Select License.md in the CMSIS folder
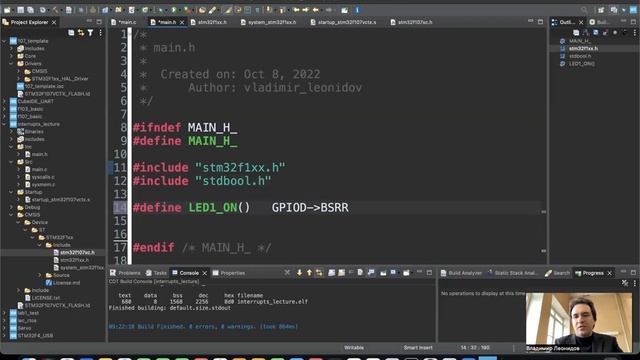The image size is (640, 360). 66,282
